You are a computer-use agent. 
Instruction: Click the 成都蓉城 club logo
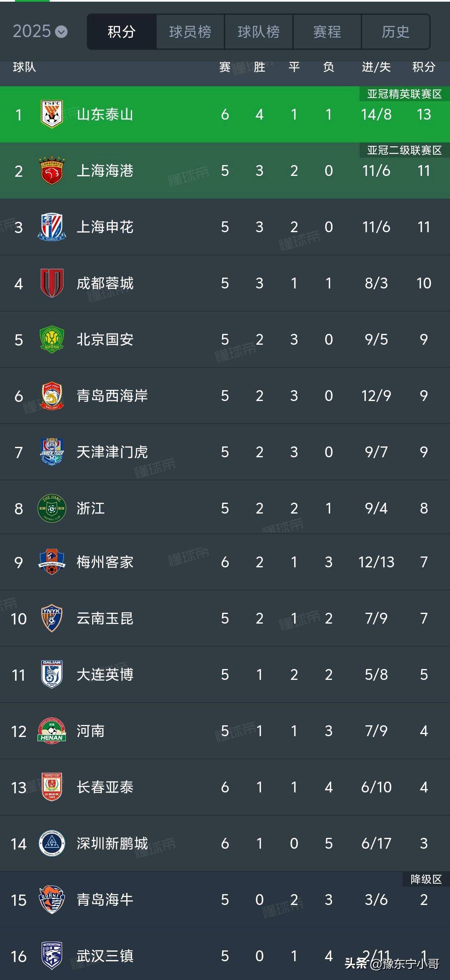pyautogui.click(x=52, y=283)
